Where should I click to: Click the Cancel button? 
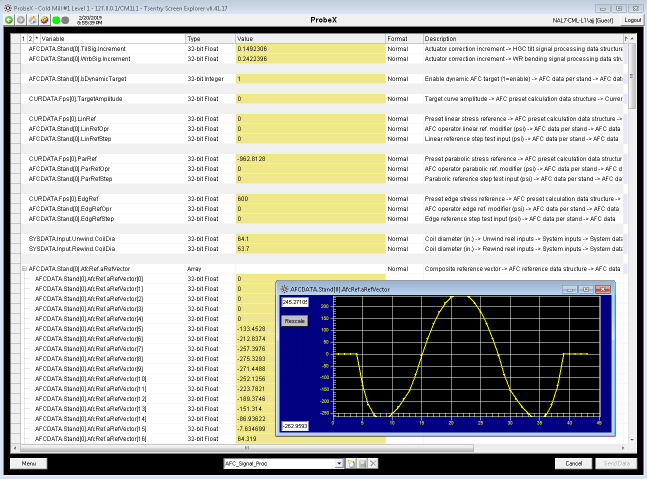tap(573, 464)
